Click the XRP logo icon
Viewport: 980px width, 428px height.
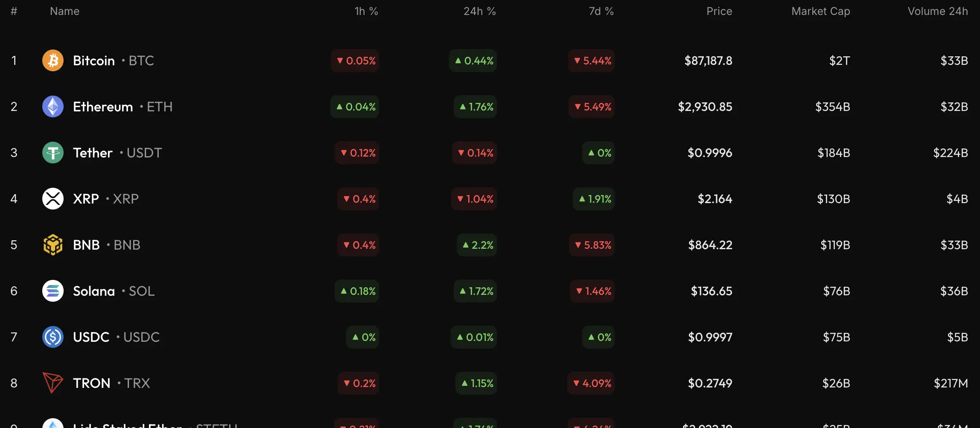click(x=53, y=199)
